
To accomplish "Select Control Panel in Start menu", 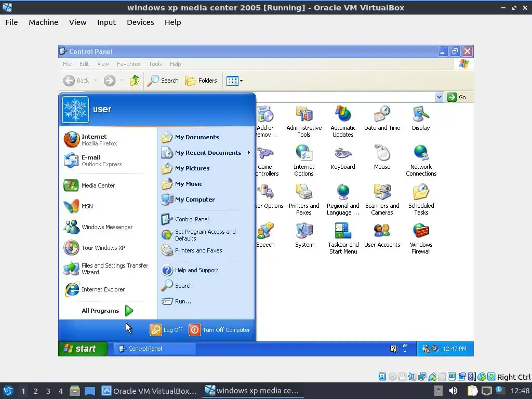I will click(206, 219).
